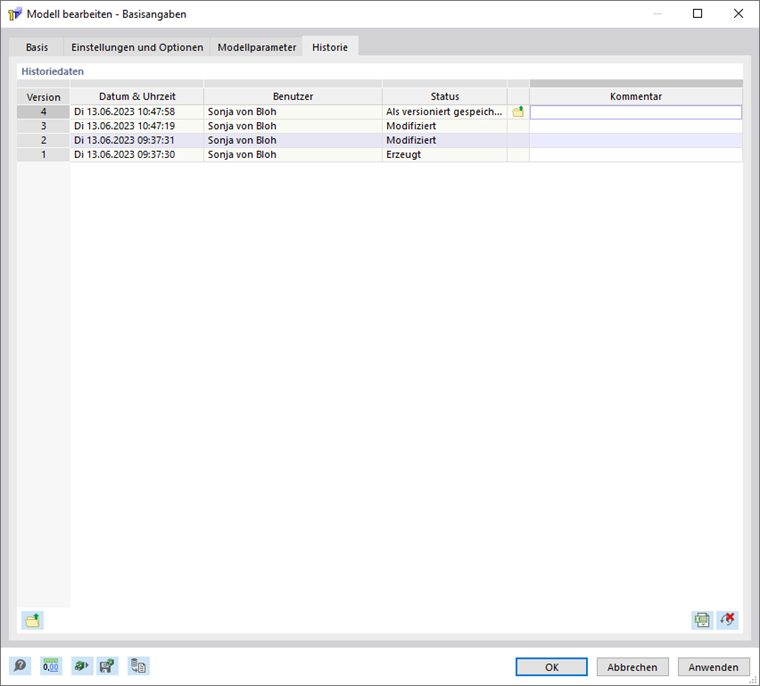Click the copy documents icon in the footer
760x686 pixels.
pos(139,666)
